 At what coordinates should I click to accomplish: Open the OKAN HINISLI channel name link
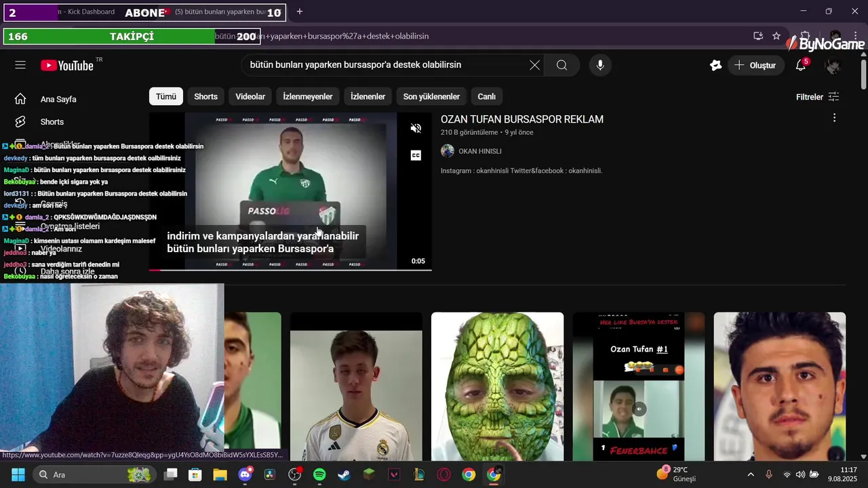480,151
